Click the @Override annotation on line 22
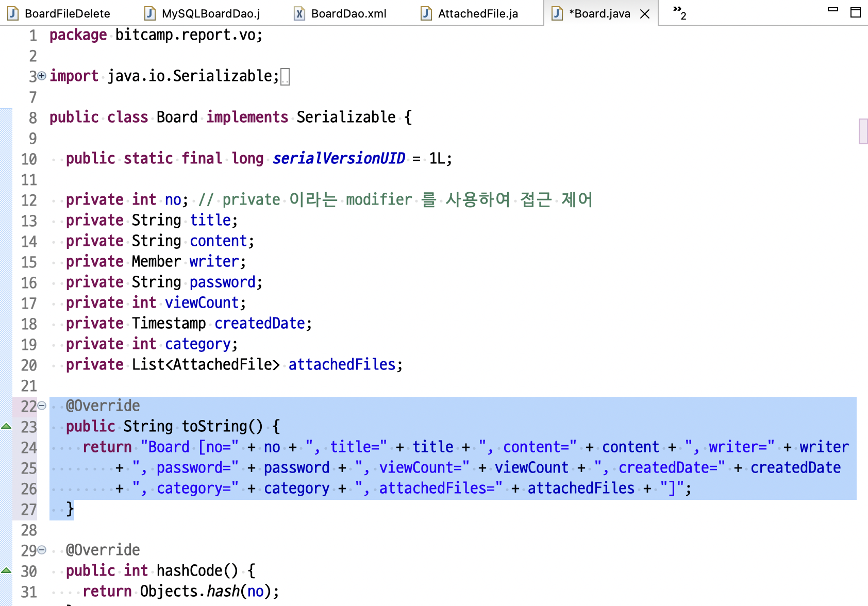The image size is (868, 606). point(103,406)
